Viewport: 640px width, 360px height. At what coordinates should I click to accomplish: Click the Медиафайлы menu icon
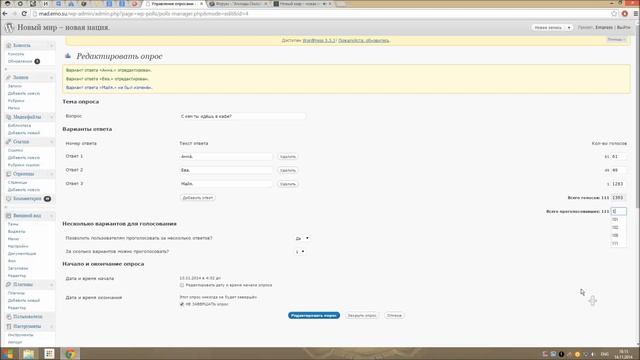9,117
